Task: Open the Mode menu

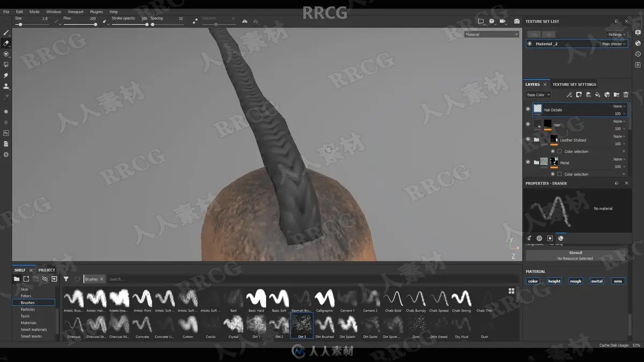Action: click(34, 12)
